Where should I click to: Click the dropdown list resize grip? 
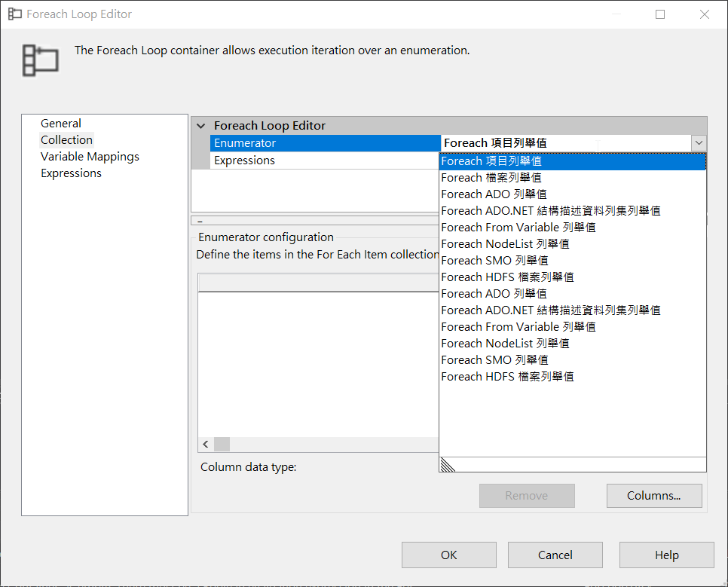(x=448, y=465)
